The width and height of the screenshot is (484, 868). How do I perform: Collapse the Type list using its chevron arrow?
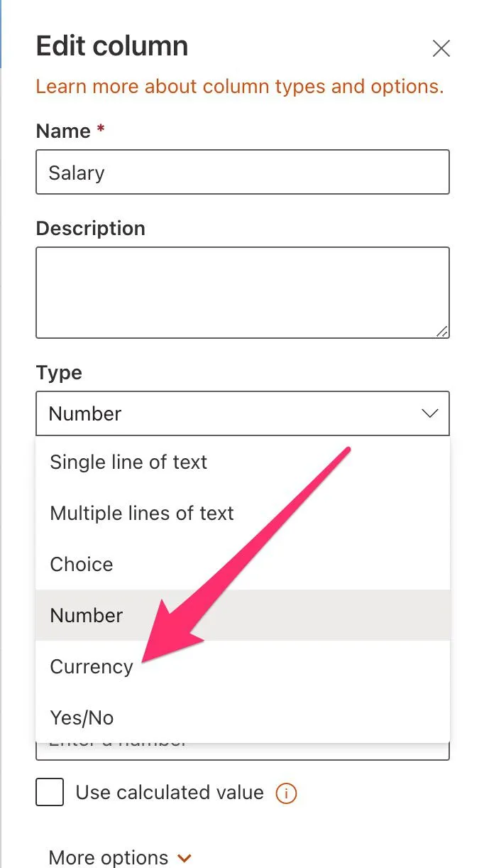tap(430, 413)
